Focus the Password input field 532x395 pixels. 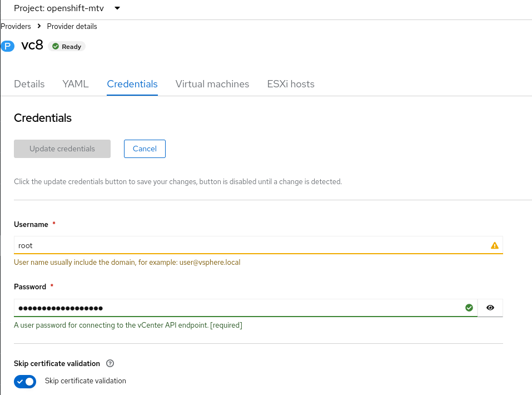pyautogui.click(x=239, y=308)
